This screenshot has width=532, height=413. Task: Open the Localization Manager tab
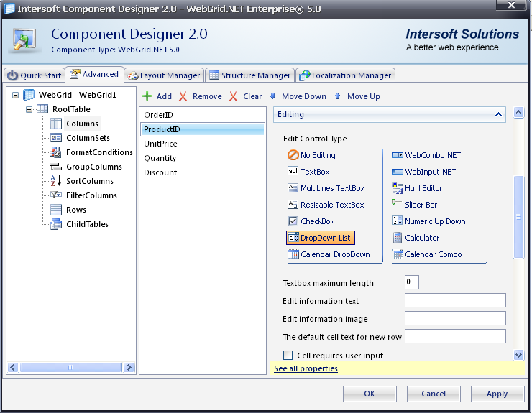[345, 75]
